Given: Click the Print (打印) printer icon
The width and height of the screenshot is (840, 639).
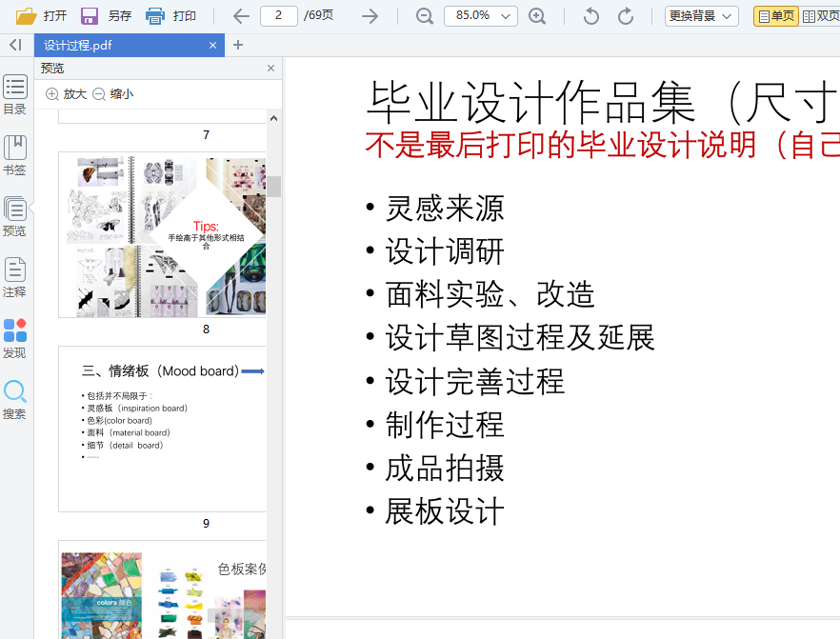Looking at the screenshot, I should coord(155,15).
